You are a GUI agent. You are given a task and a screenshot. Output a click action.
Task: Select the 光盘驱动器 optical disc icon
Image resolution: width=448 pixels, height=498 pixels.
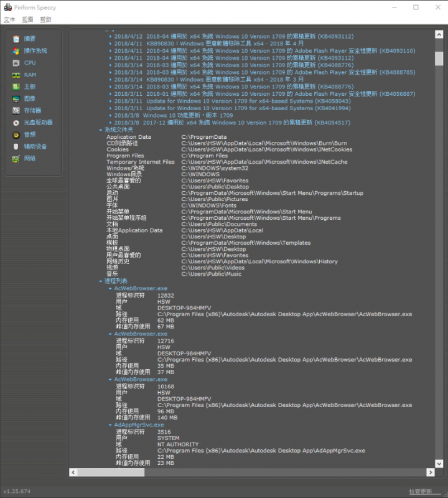[x=16, y=123]
